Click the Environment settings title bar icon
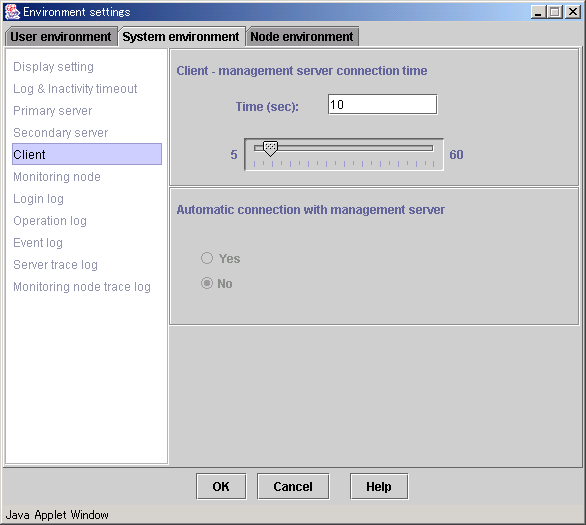This screenshot has width=586, height=525. coord(12,12)
